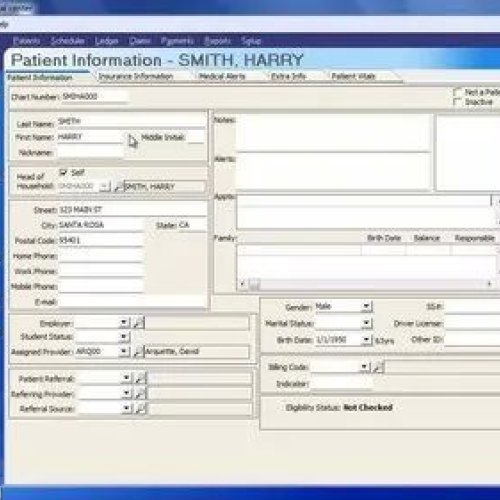Click the Assigned Provider lookup magnifier icon
The width and height of the screenshot is (500, 500).
[138, 352]
